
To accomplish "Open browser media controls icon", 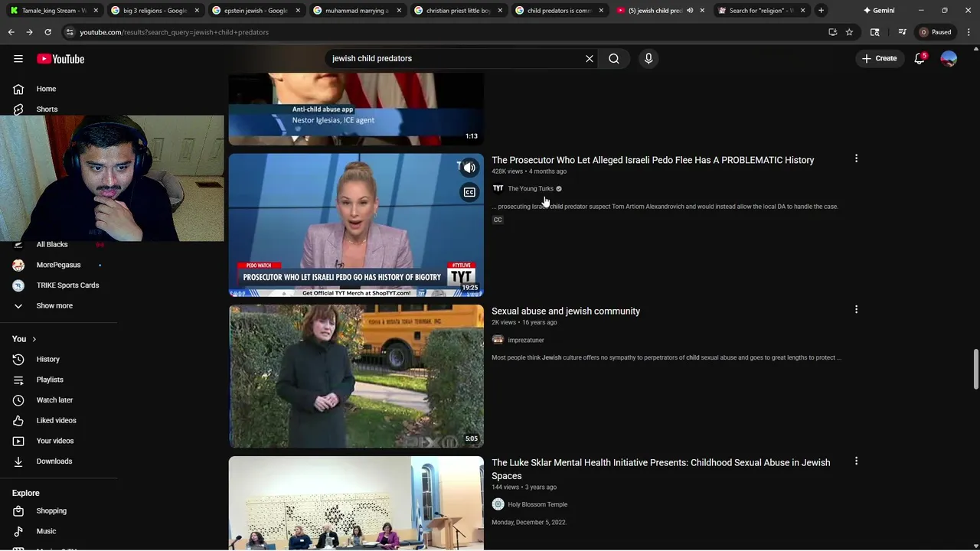I will [902, 32].
